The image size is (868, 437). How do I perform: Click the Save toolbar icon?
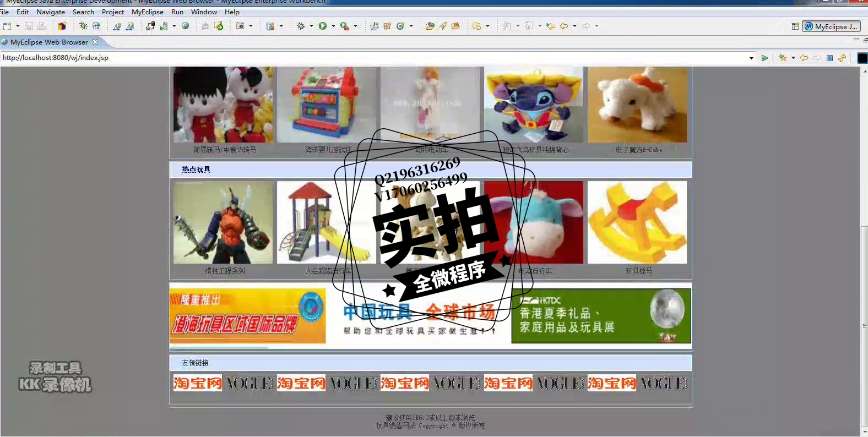click(x=29, y=26)
